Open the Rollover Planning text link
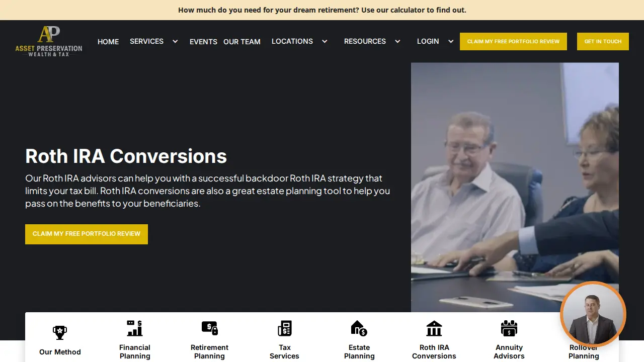The height and width of the screenshot is (362, 644). coord(584,352)
